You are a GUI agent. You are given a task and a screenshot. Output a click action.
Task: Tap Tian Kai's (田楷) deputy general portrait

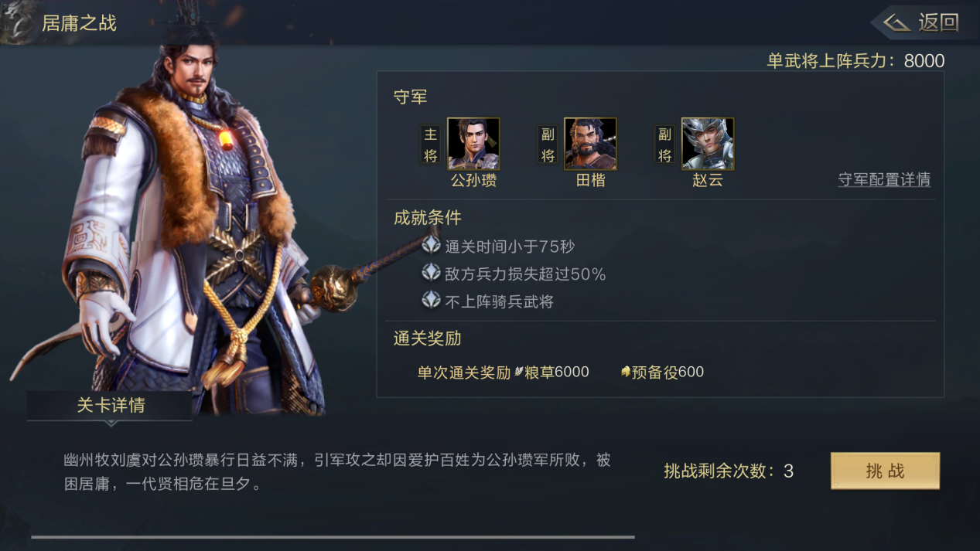pyautogui.click(x=590, y=144)
